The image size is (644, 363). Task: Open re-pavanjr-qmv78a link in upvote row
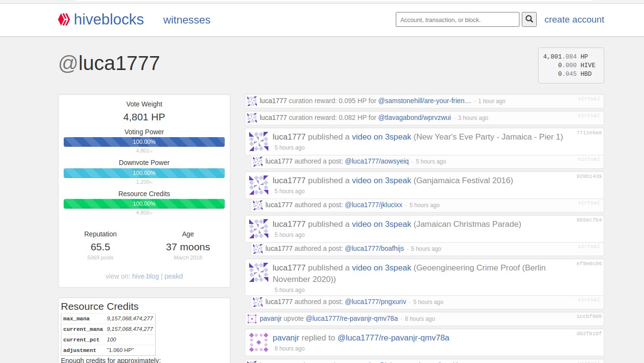click(x=352, y=319)
